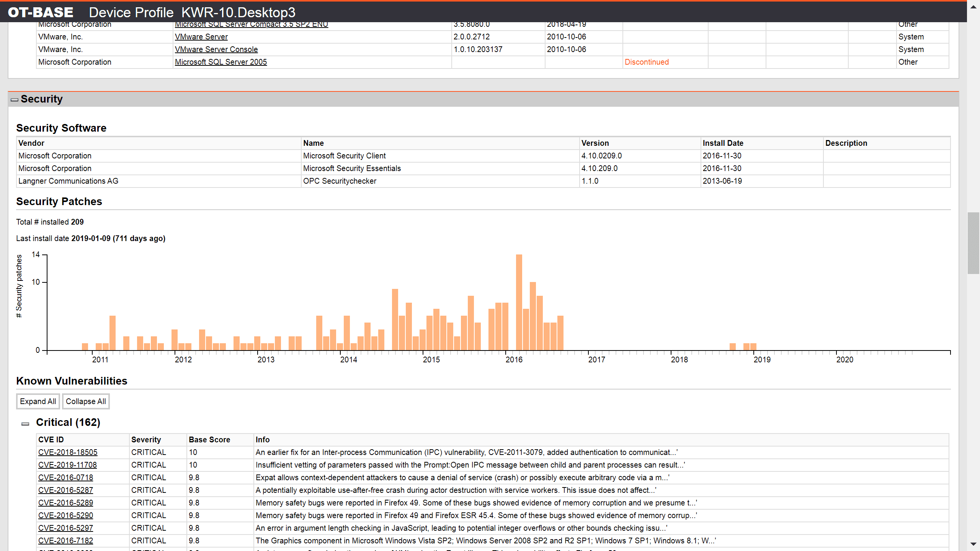The width and height of the screenshot is (980, 551).
Task: Click the 2016 label on chart axis
Action: point(514,360)
